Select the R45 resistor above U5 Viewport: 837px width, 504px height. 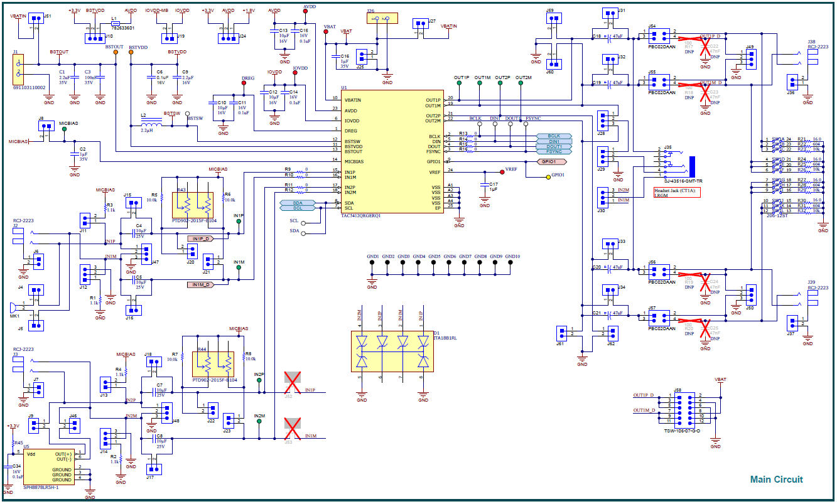point(13,443)
